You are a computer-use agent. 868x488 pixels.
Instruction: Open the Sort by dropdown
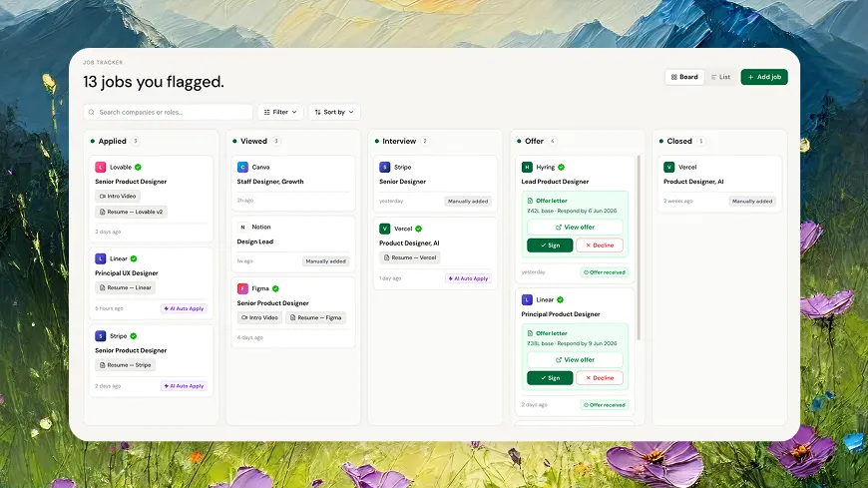coord(334,112)
